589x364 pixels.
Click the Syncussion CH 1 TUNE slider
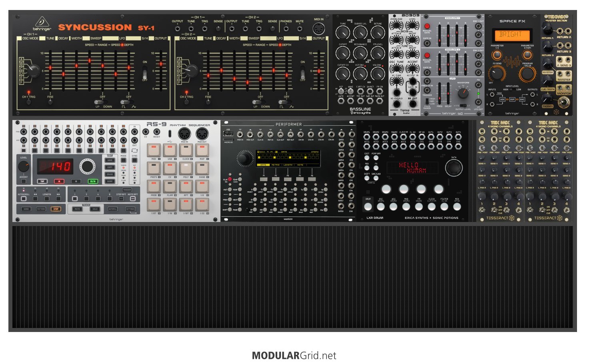click(x=50, y=71)
